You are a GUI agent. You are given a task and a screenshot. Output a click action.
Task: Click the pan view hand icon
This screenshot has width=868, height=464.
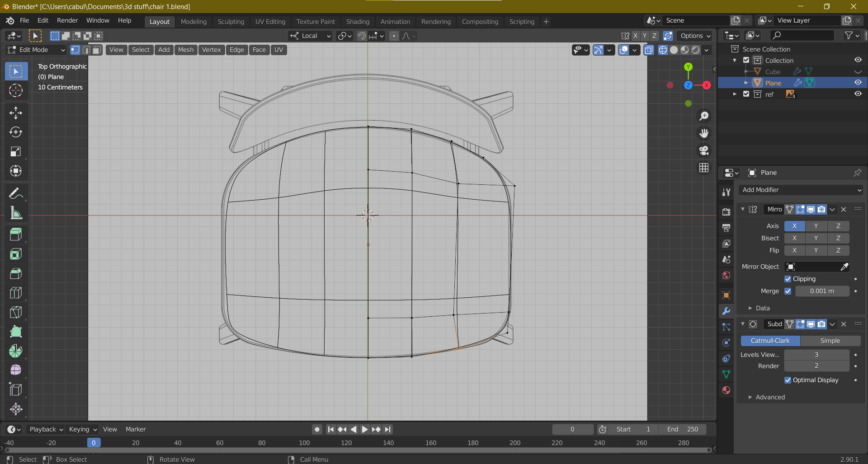point(704,133)
